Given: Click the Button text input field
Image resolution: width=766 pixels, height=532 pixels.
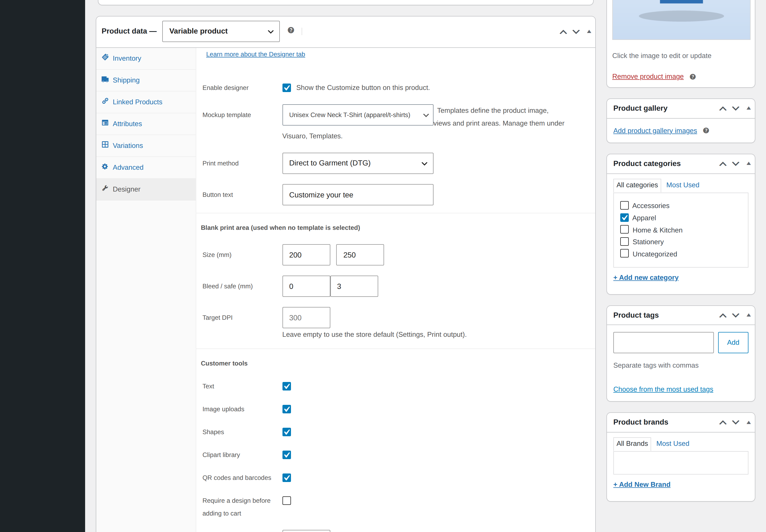Looking at the screenshot, I should (x=358, y=195).
